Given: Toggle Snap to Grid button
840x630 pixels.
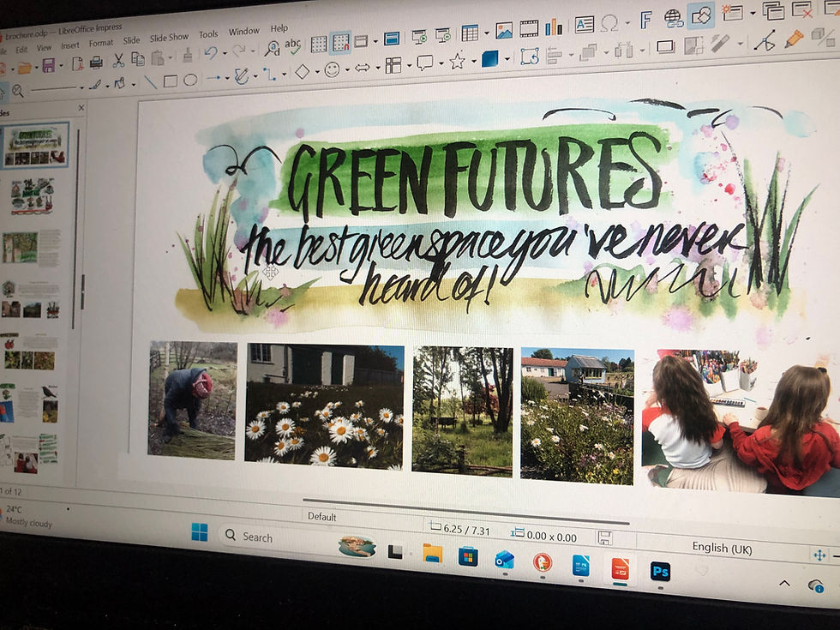Looking at the screenshot, I should [341, 42].
